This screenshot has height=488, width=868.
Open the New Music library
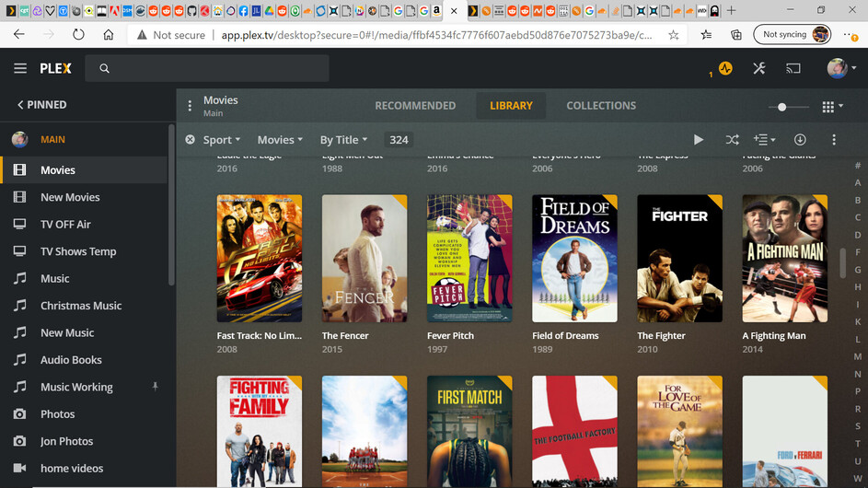tap(83, 333)
